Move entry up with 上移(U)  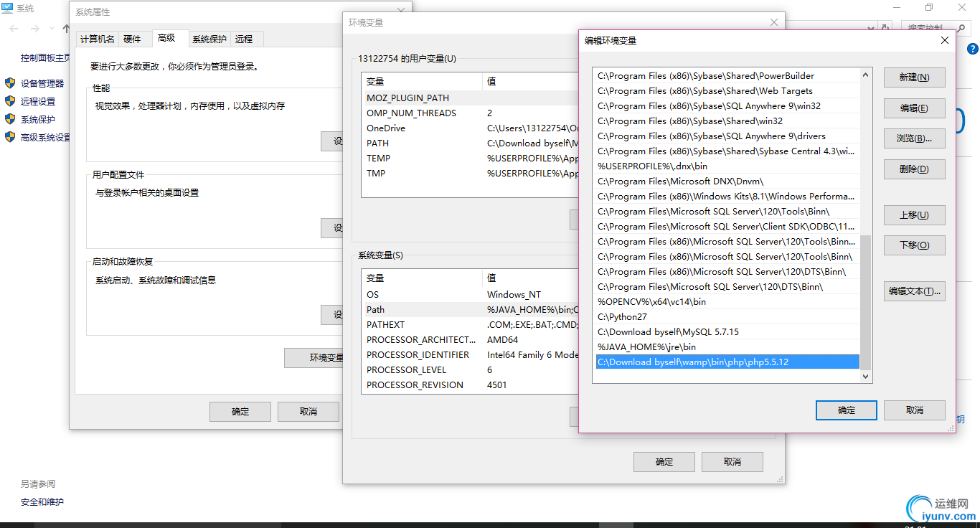tap(914, 215)
